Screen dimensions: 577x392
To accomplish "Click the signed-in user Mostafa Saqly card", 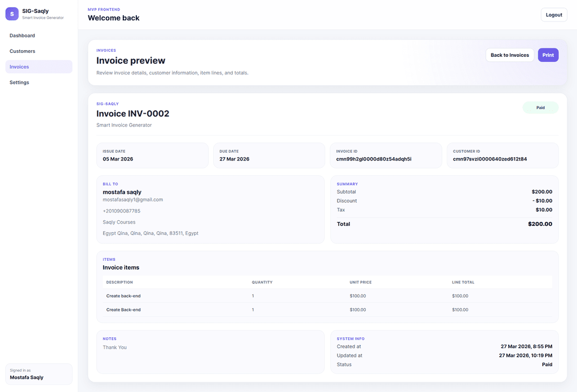I will pyautogui.click(x=39, y=374).
